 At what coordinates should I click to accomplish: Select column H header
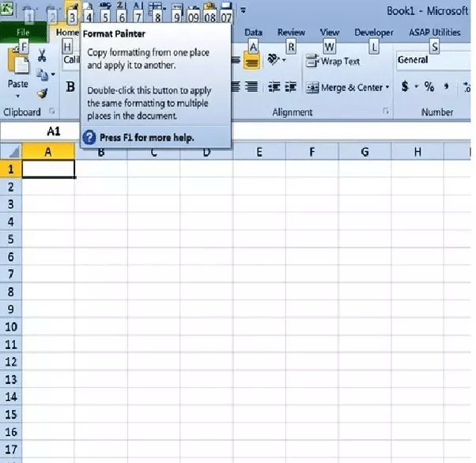tap(417, 151)
